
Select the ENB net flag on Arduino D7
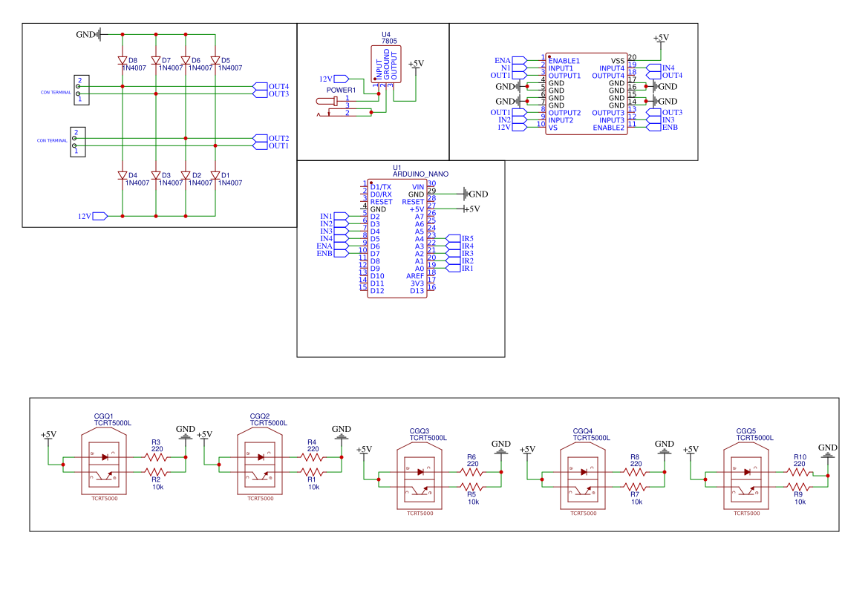333,253
